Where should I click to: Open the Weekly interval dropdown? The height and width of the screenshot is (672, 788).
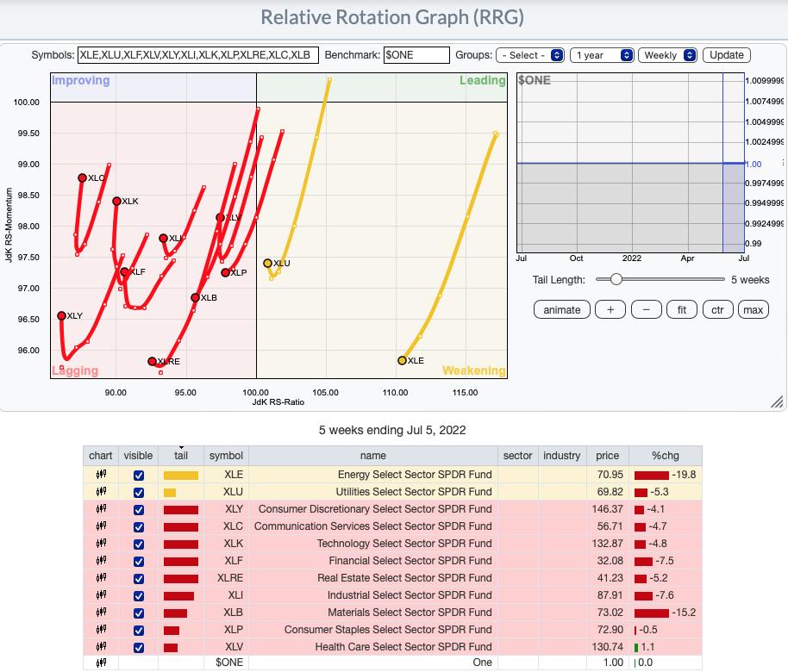coord(667,55)
